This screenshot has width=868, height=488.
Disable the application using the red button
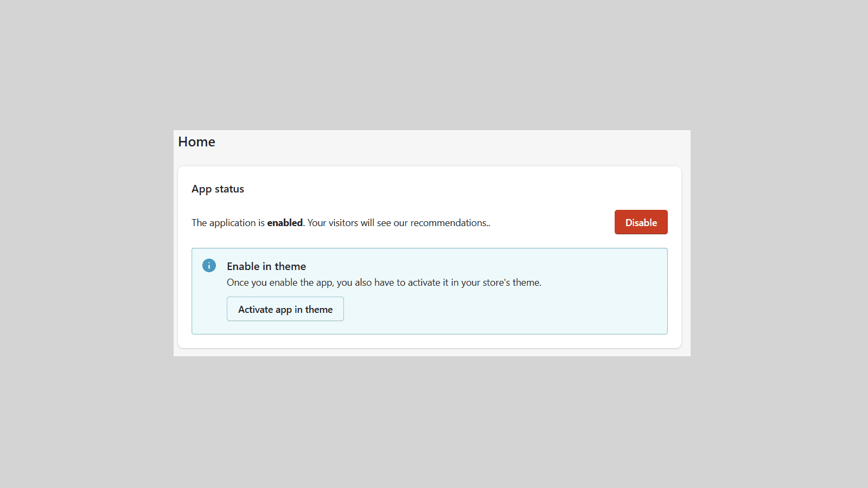(x=641, y=222)
